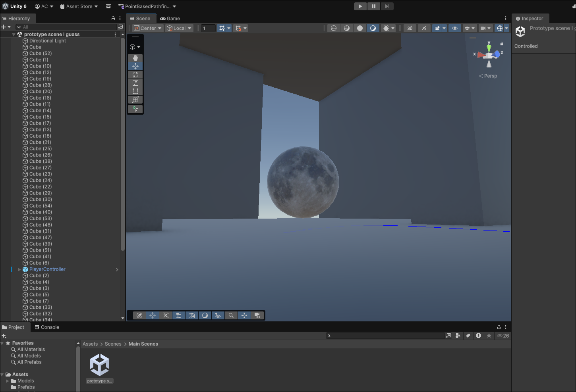Select the Rect transform tool
This screenshot has width=576, height=392.
pos(135,91)
